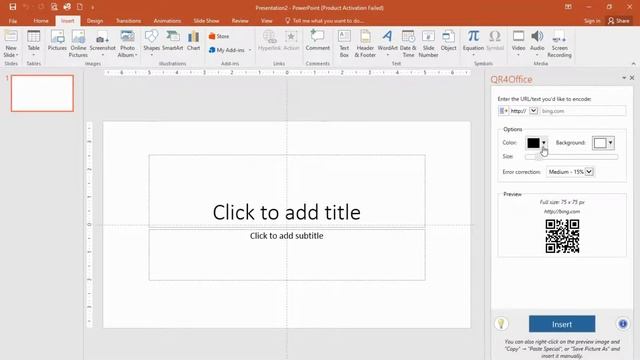Click the subtitle placeholder

[287, 255]
